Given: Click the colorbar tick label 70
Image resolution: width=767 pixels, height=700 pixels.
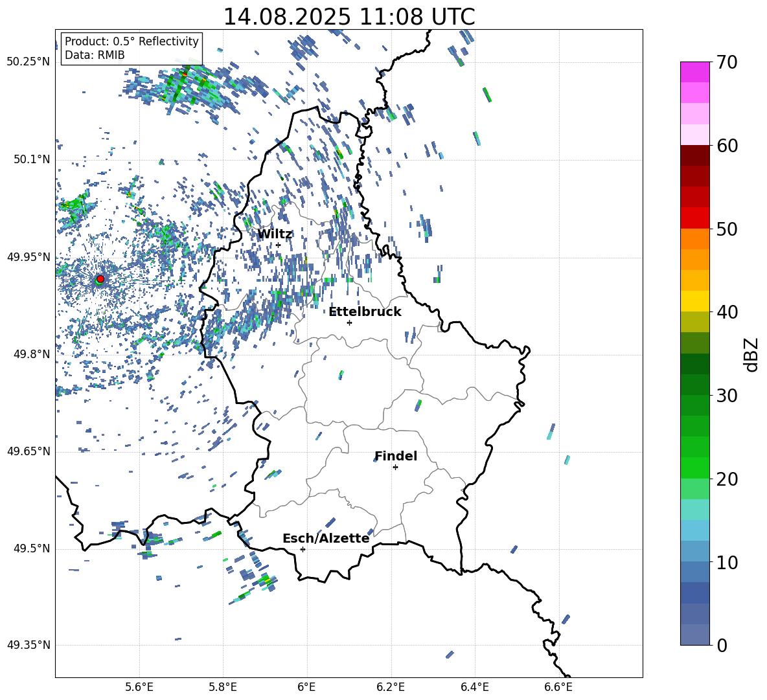Looking at the screenshot, I should tap(727, 62).
